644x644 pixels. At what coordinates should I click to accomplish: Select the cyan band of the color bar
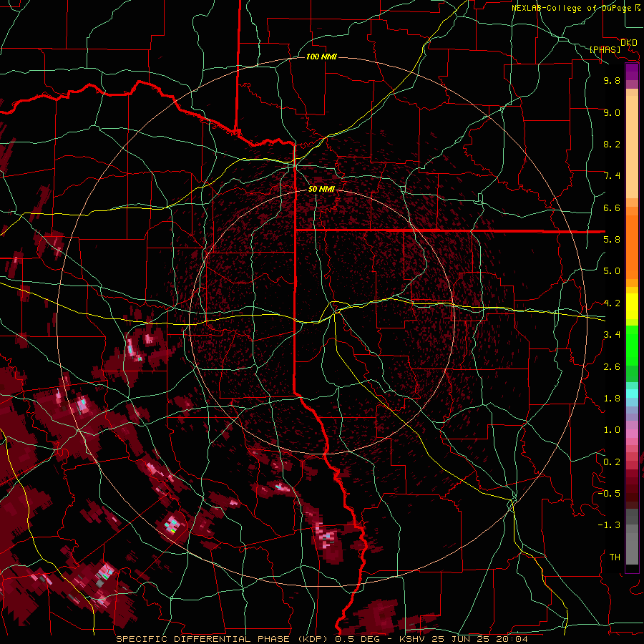[x=632, y=394]
